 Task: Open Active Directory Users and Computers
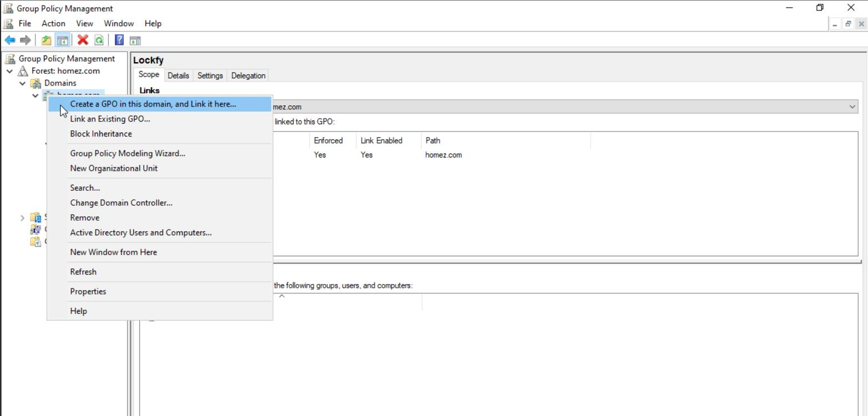(x=160, y=232)
